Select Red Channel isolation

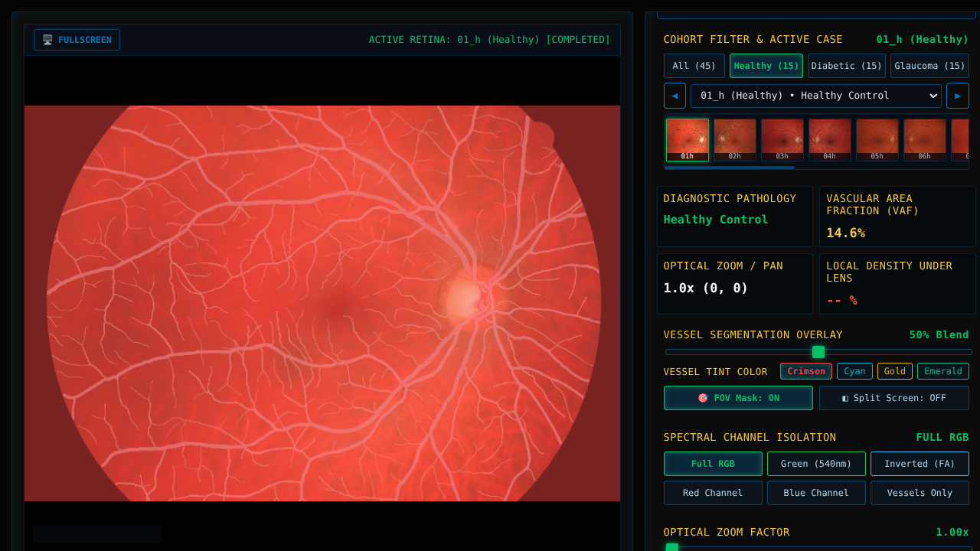713,493
